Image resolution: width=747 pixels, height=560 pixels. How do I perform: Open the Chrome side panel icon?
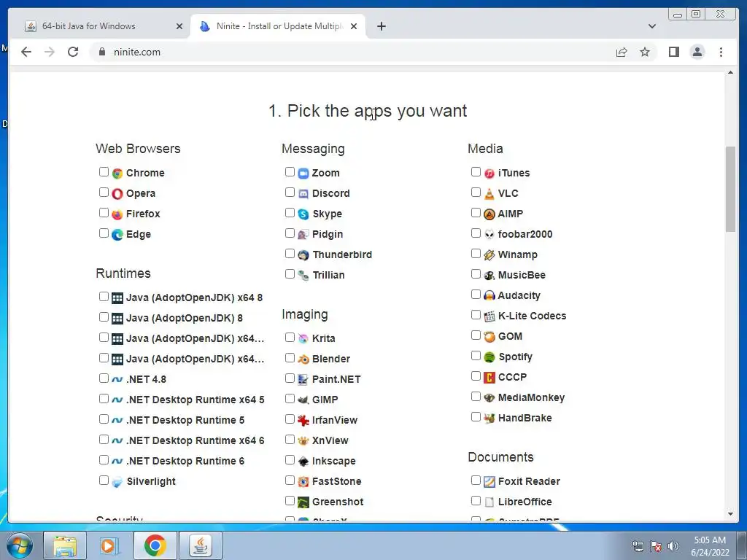point(673,52)
